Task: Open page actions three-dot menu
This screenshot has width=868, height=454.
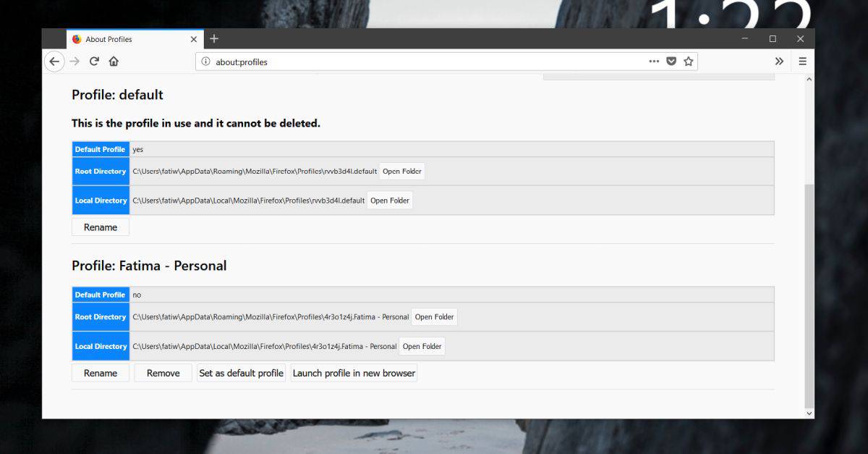Action: click(x=654, y=62)
